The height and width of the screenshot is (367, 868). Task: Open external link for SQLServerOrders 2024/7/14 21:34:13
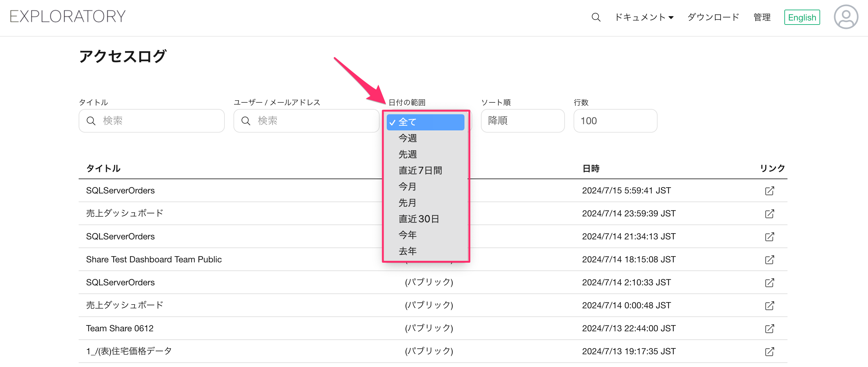click(x=769, y=237)
